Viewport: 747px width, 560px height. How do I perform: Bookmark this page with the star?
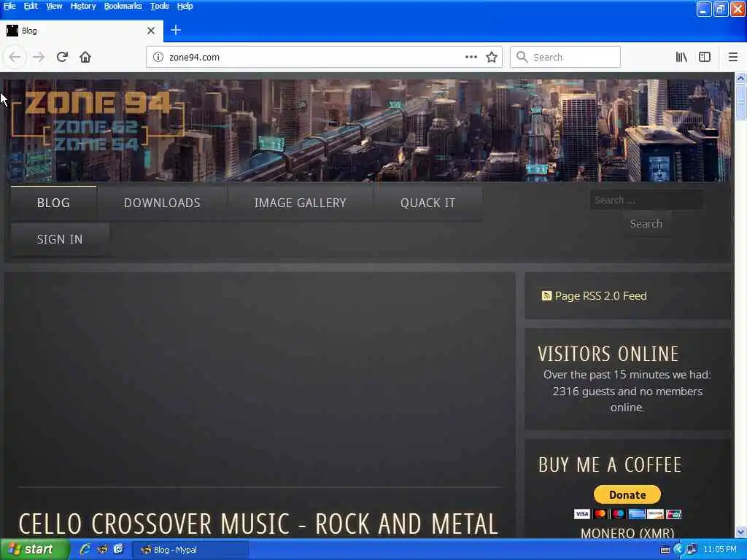[x=492, y=57]
